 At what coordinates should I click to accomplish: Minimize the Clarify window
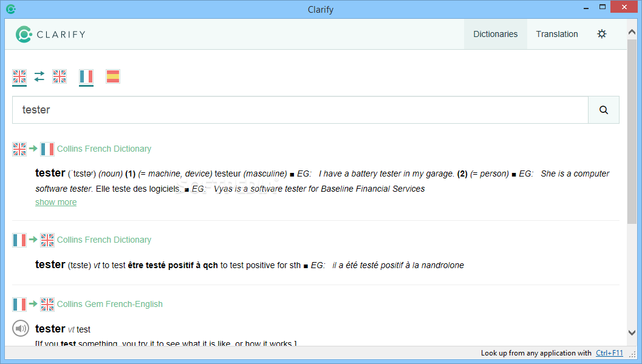(x=586, y=7)
